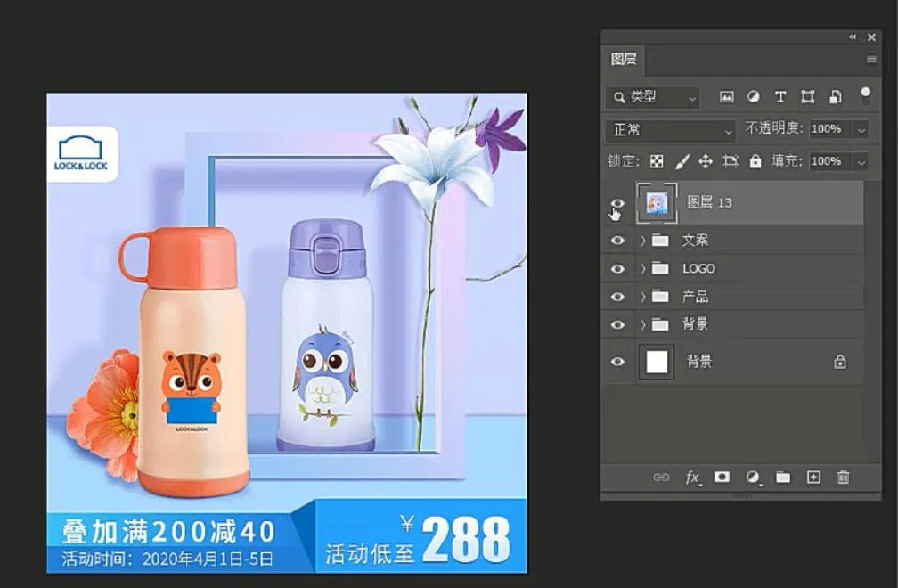
Task: Click the folder icon of 产品 group
Action: [x=660, y=296]
